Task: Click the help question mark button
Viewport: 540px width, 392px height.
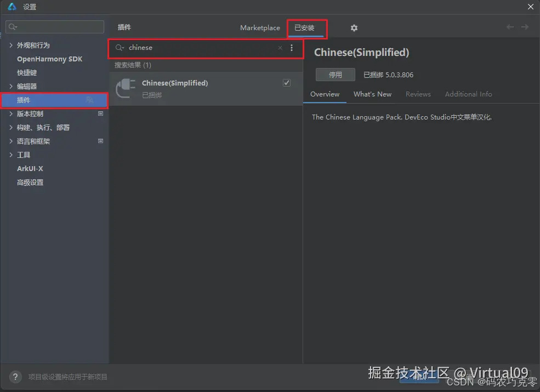Action: pyautogui.click(x=15, y=377)
